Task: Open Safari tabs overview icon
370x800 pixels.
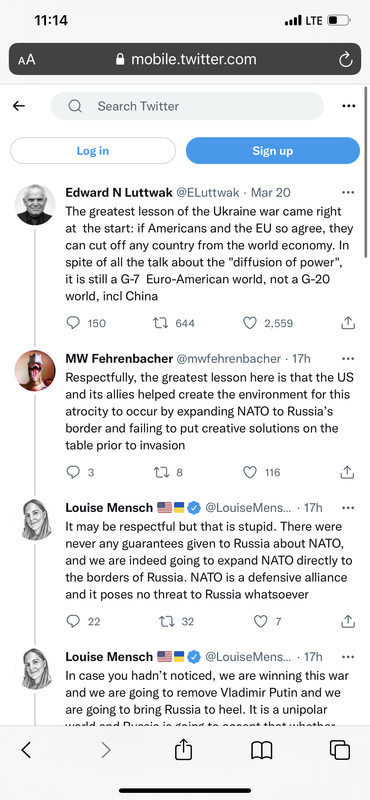Action: [340, 750]
